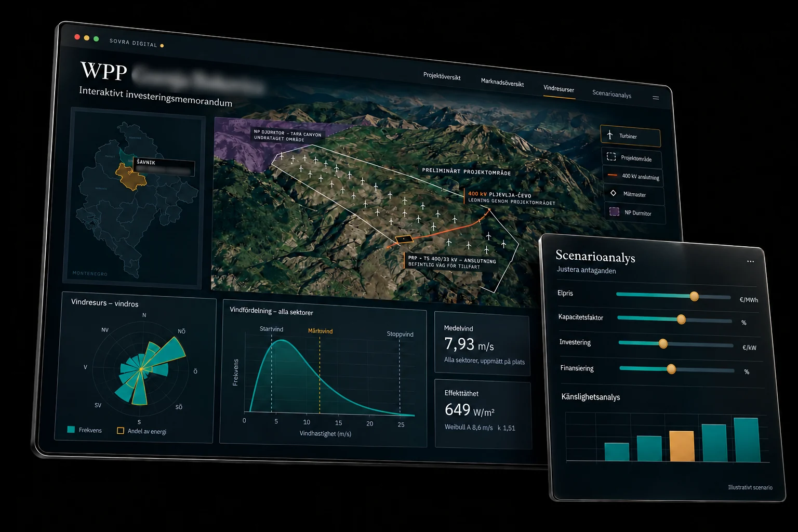This screenshot has height=532, width=798.
Task: Go to the Scenarioanalys tab
Action: click(x=612, y=94)
